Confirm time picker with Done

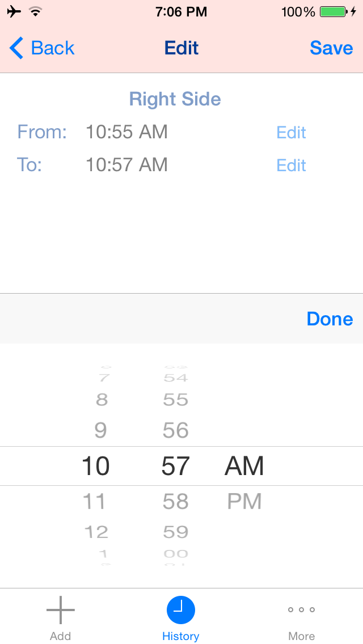[x=330, y=319]
